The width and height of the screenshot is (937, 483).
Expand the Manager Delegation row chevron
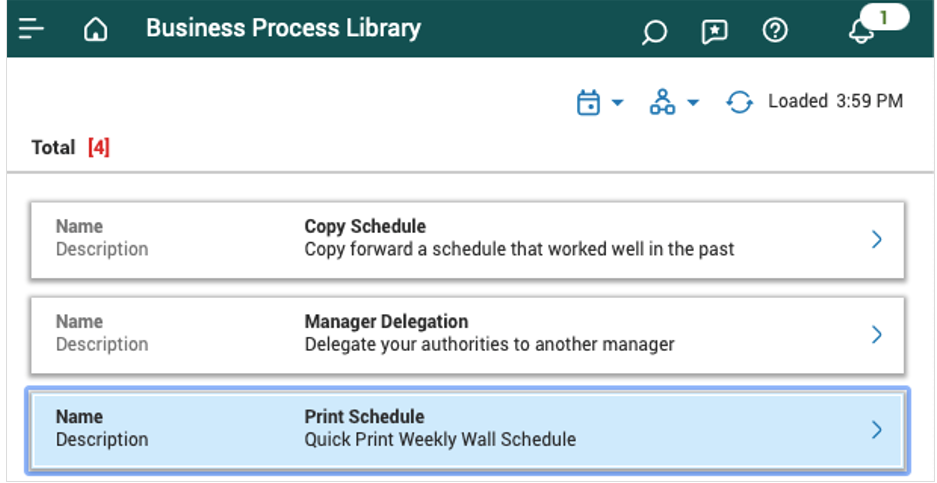[876, 334]
